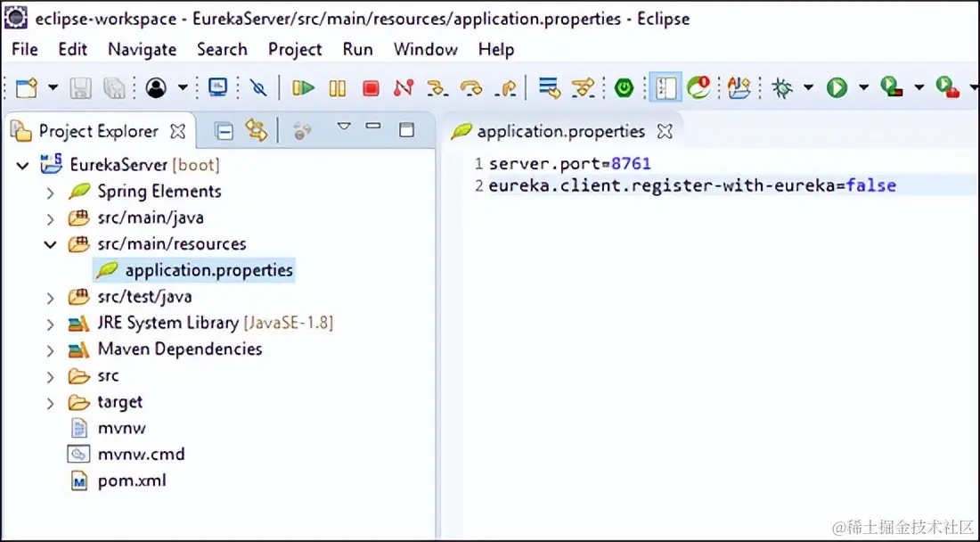Click the yellow Suspend debug icon
Screen dimensions: 980x542
tap(338, 87)
